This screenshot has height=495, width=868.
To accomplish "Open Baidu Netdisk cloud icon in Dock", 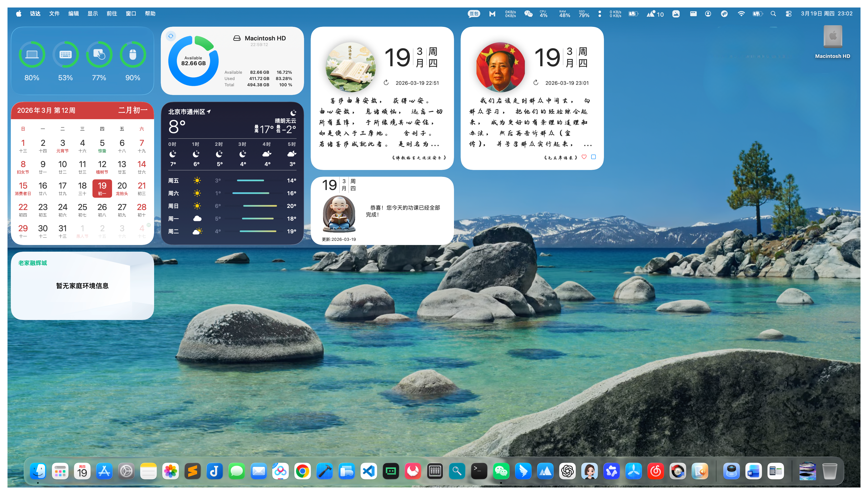I will coord(281,471).
